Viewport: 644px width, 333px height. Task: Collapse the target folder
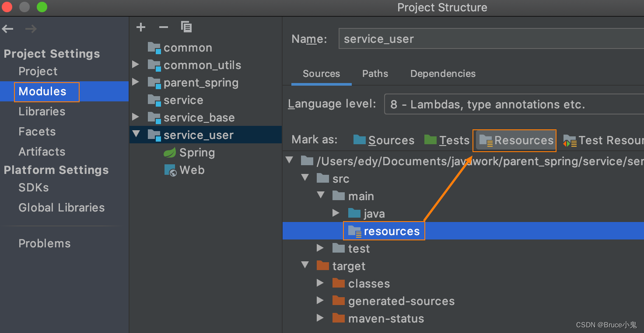click(305, 265)
